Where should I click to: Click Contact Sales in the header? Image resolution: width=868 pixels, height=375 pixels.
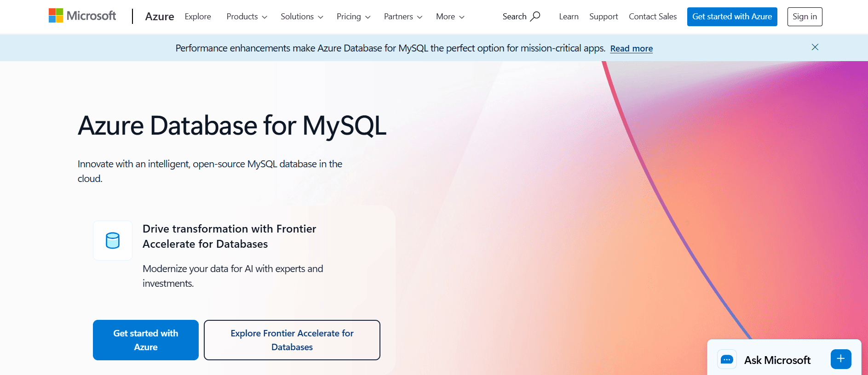pos(653,17)
